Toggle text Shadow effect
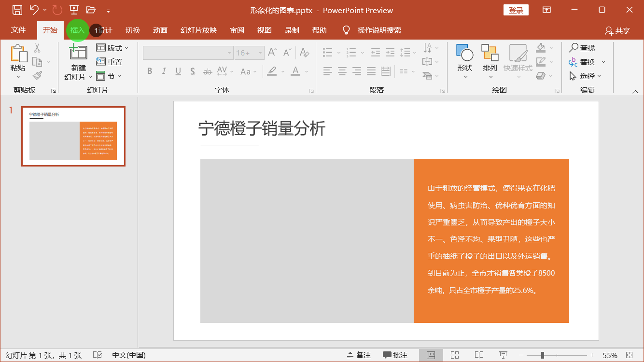644x362 pixels. coord(193,71)
